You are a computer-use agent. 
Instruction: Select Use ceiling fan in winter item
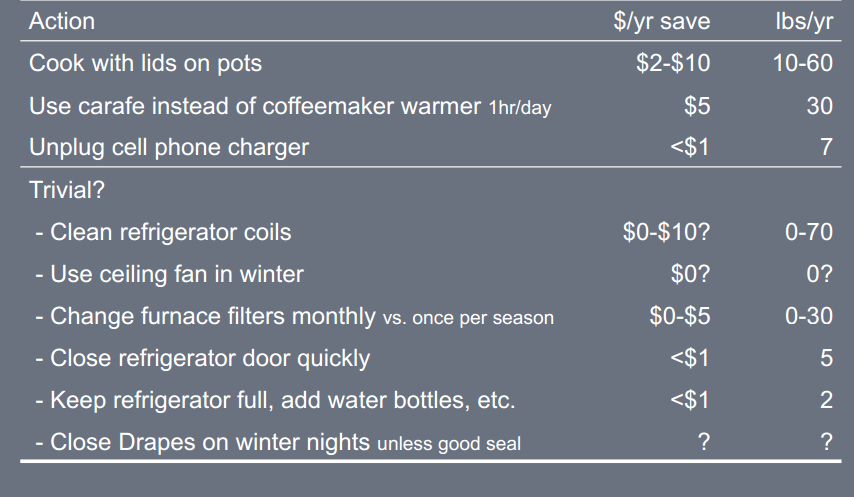tap(169, 274)
